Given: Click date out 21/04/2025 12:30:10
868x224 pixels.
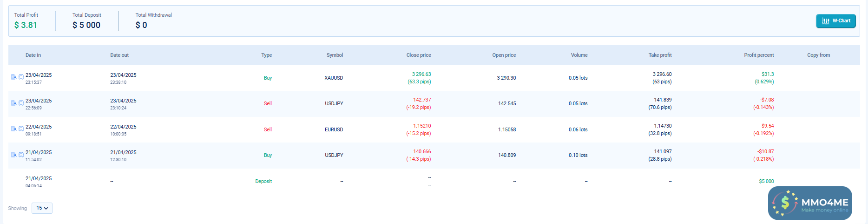Looking at the screenshot, I should (123, 156).
